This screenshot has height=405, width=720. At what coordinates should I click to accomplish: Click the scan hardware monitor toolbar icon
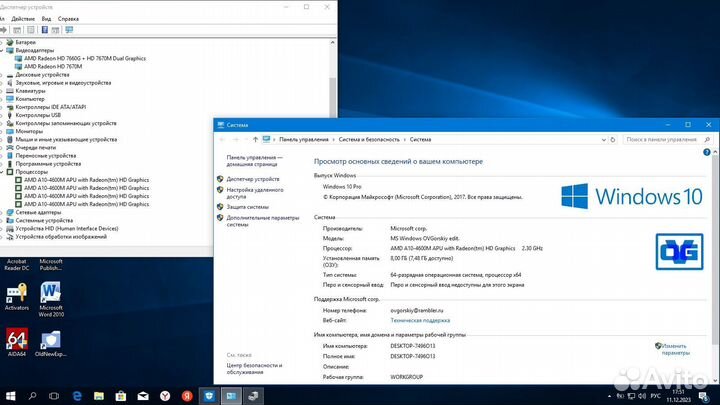click(x=69, y=30)
